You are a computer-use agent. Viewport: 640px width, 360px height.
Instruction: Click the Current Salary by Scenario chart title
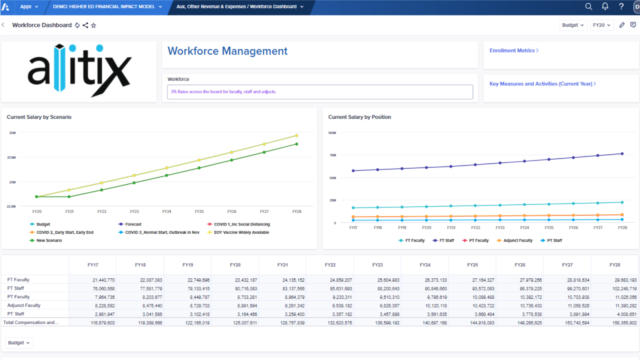point(39,117)
